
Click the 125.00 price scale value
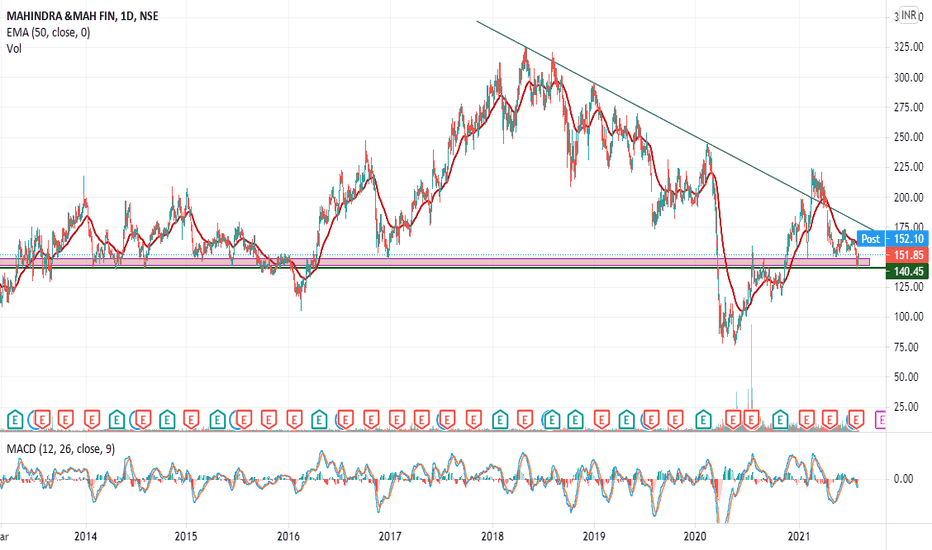click(909, 287)
